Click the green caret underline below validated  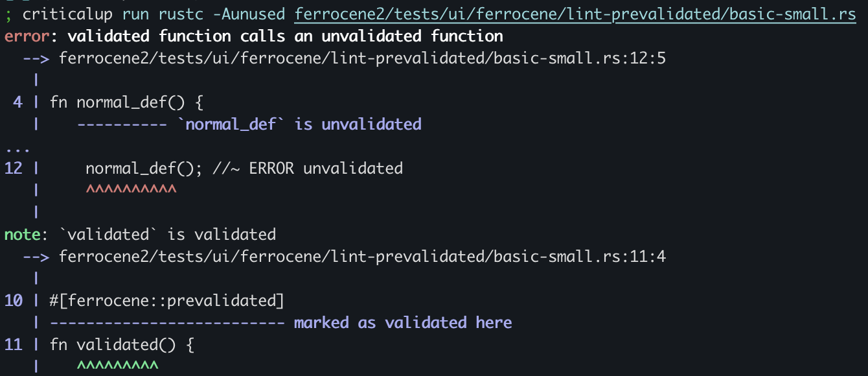click(117, 366)
